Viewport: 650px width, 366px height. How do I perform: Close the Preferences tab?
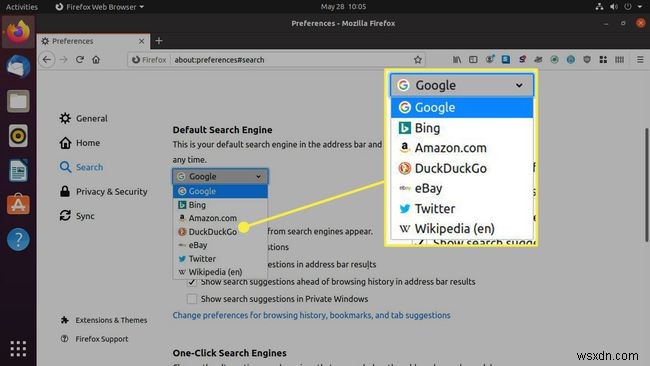pos(141,41)
